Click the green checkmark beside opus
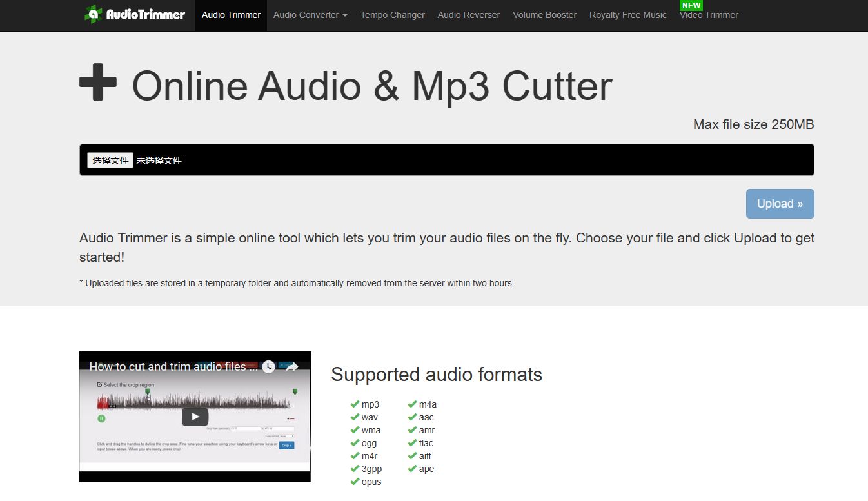Viewport: 868px width, 501px height. (x=355, y=482)
